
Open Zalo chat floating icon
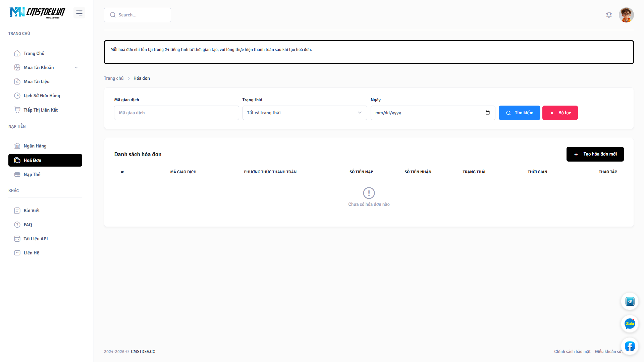pyautogui.click(x=630, y=323)
